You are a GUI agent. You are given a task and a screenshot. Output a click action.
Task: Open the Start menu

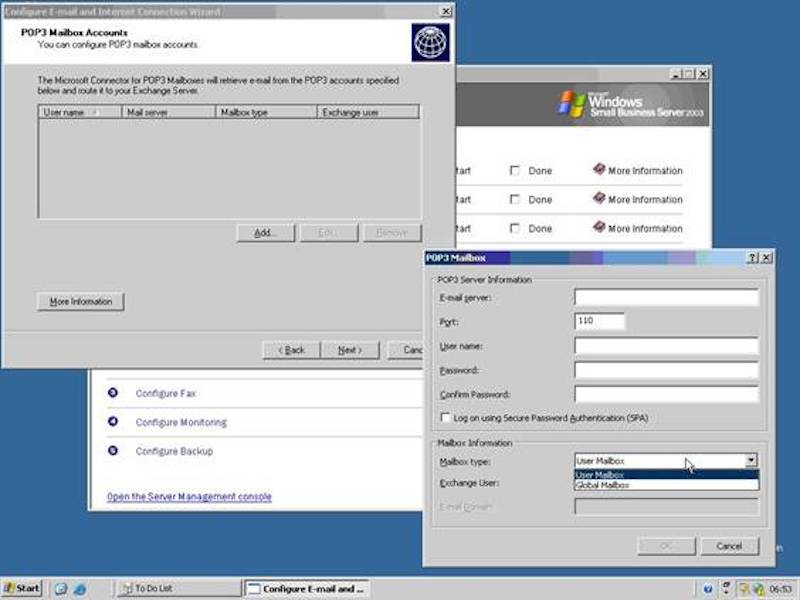pyautogui.click(x=20, y=588)
